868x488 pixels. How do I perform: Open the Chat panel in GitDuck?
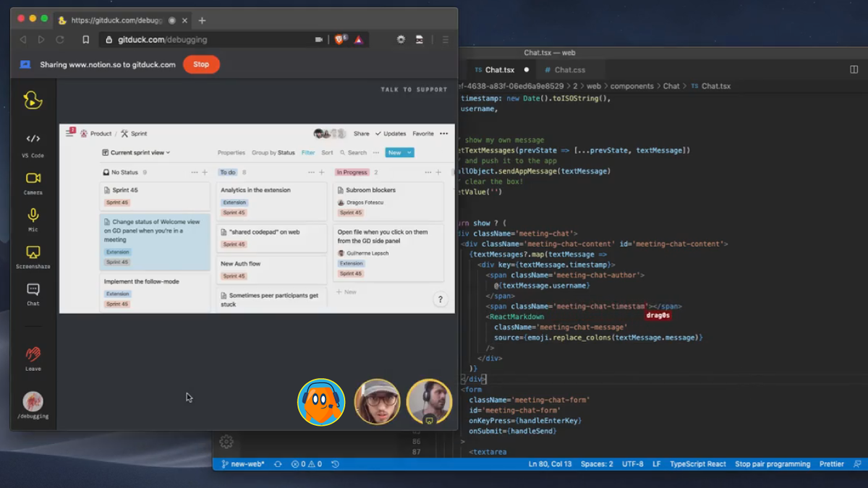click(33, 294)
